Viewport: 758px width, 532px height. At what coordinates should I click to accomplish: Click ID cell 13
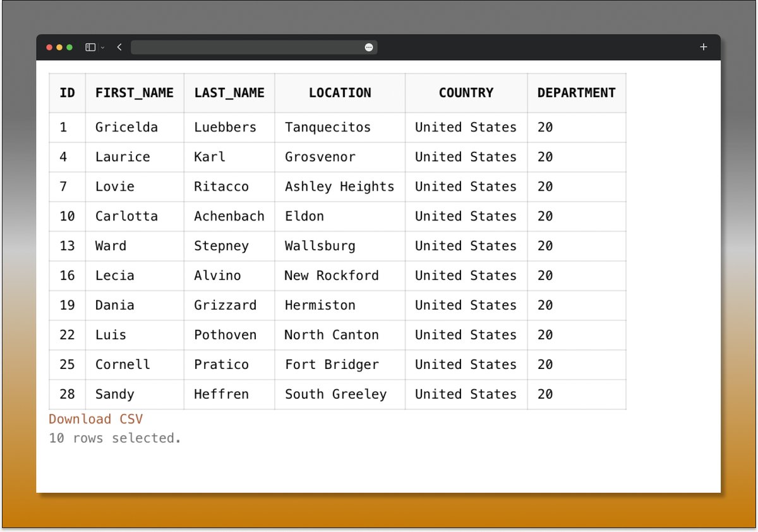[67, 246]
